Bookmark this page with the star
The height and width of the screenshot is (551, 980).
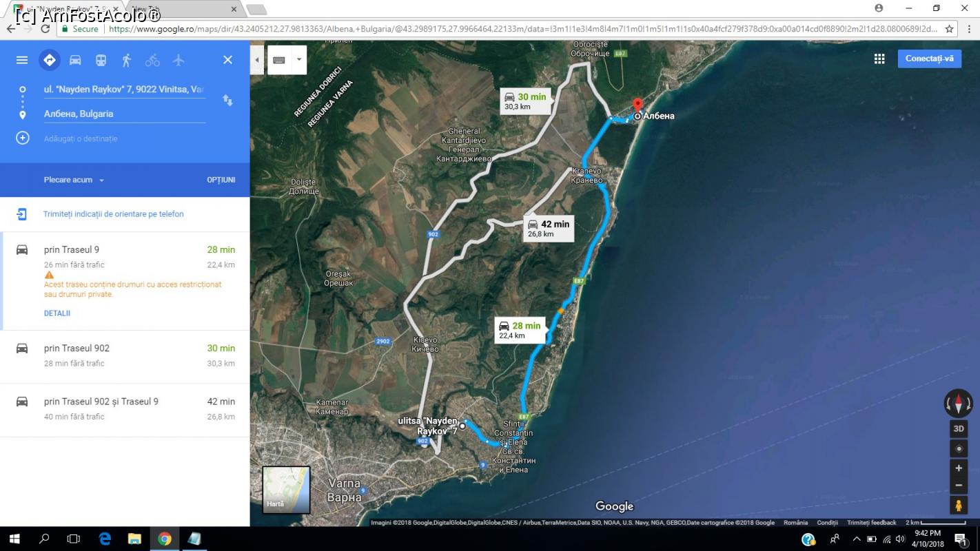[949, 29]
